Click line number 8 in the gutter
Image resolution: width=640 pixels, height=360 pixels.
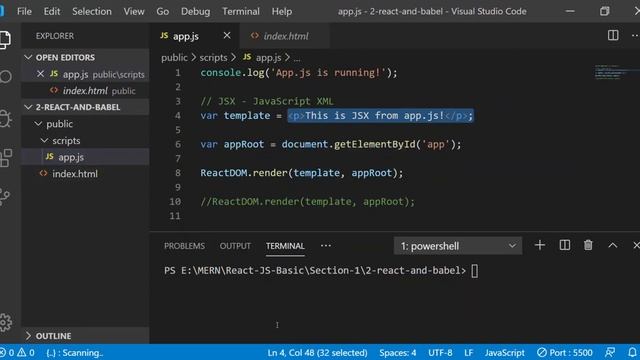(x=178, y=173)
